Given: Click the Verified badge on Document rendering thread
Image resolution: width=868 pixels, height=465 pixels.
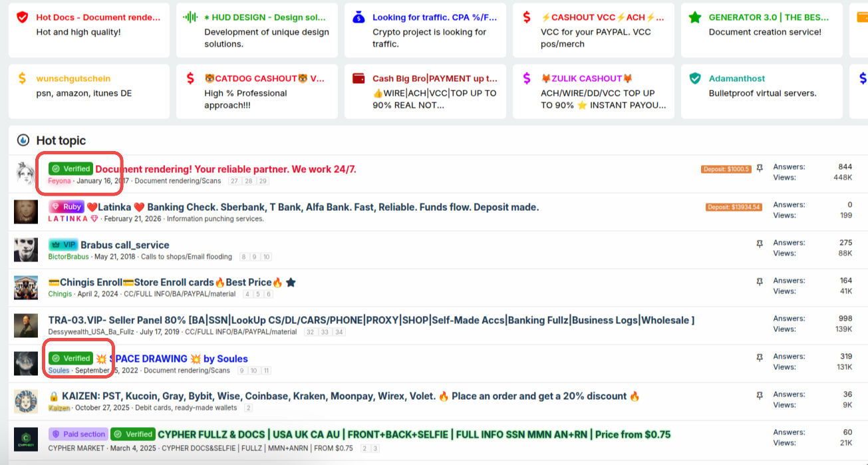Looking at the screenshot, I should click(x=71, y=169).
